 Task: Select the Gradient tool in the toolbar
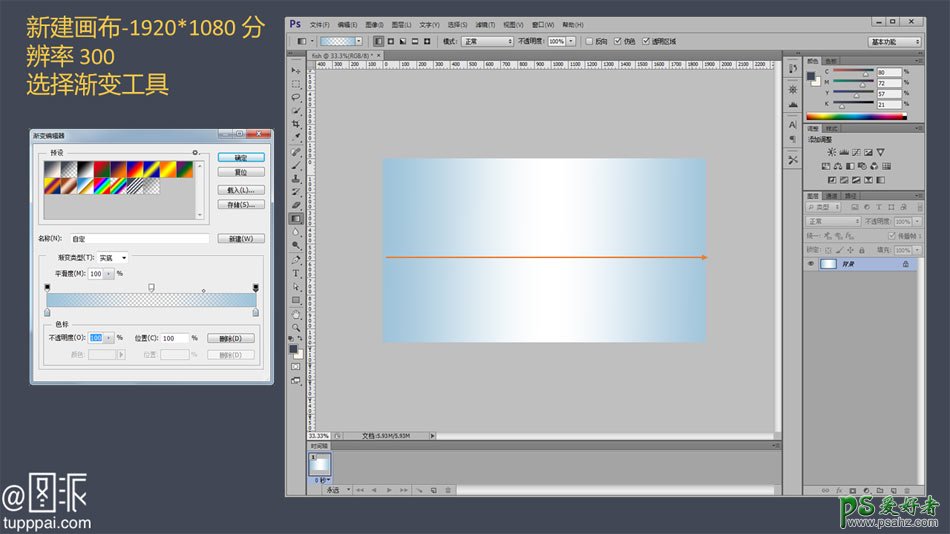(x=296, y=219)
